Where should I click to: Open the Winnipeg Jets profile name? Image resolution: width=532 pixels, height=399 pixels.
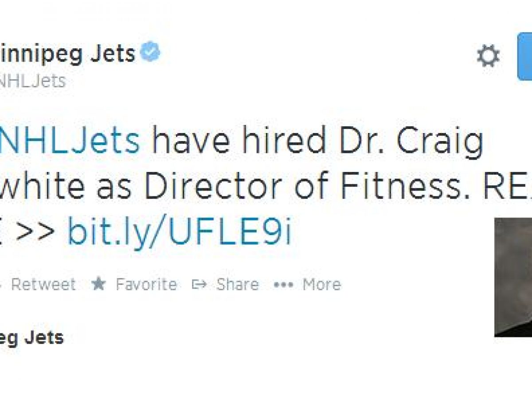pos(66,54)
